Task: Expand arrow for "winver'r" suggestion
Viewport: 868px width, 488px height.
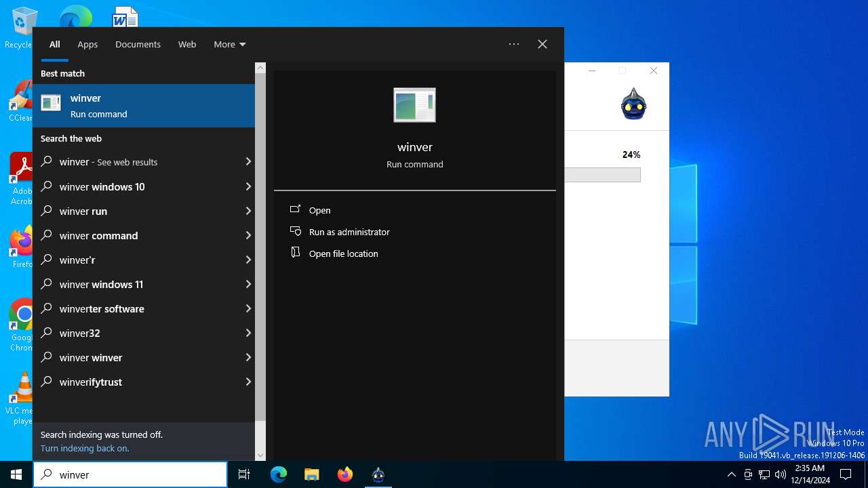Action: click(248, 260)
